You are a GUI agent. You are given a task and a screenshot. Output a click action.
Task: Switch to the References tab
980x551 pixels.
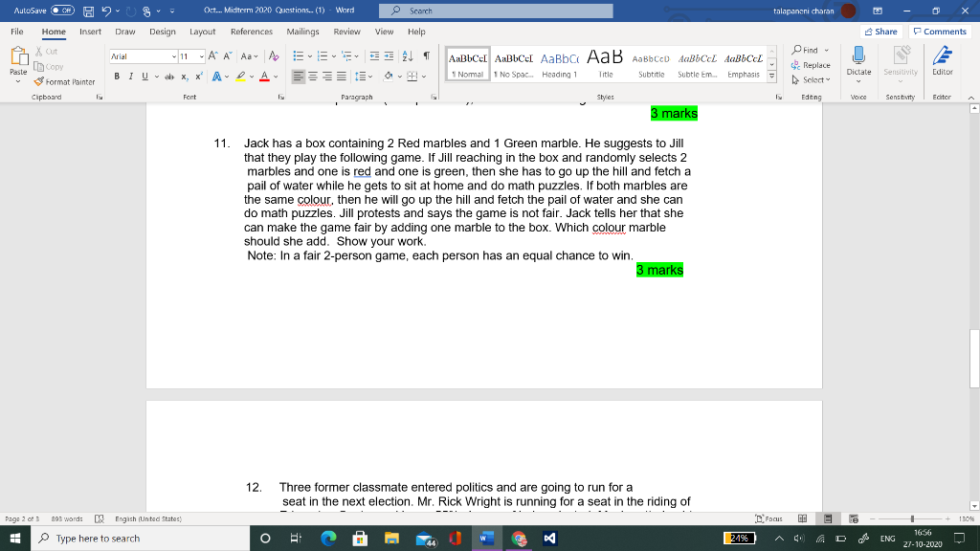(252, 32)
